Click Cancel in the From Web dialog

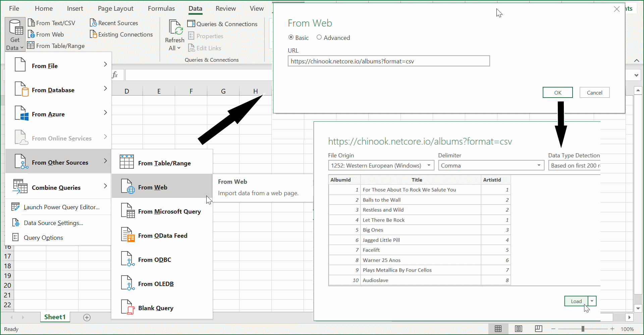pyautogui.click(x=594, y=93)
